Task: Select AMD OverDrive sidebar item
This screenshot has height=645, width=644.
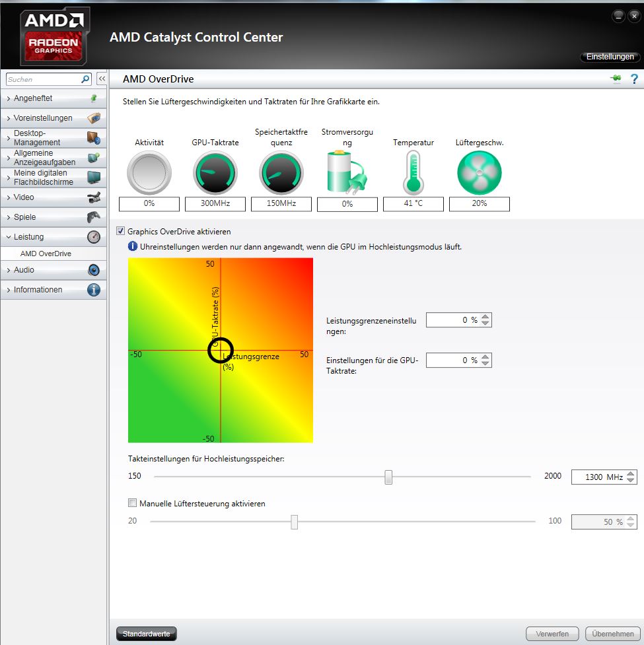Action: [x=54, y=254]
